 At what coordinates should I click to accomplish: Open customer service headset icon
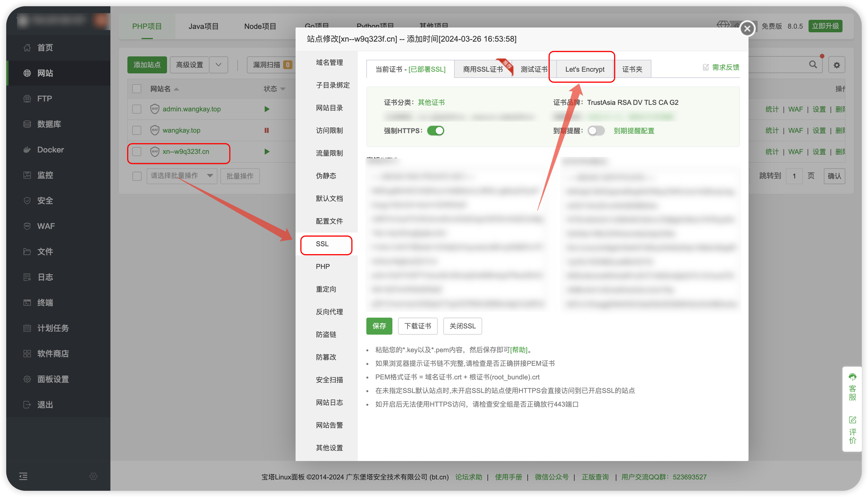pos(852,377)
